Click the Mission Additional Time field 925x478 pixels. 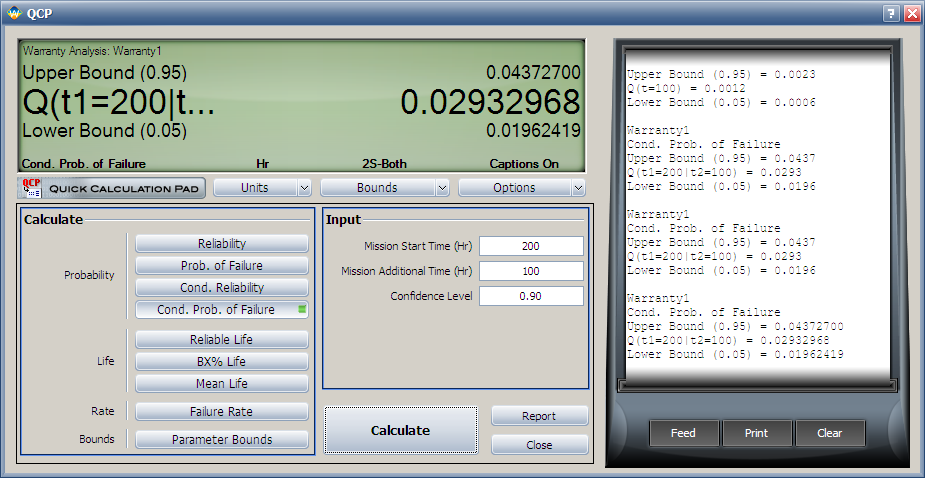(531, 271)
